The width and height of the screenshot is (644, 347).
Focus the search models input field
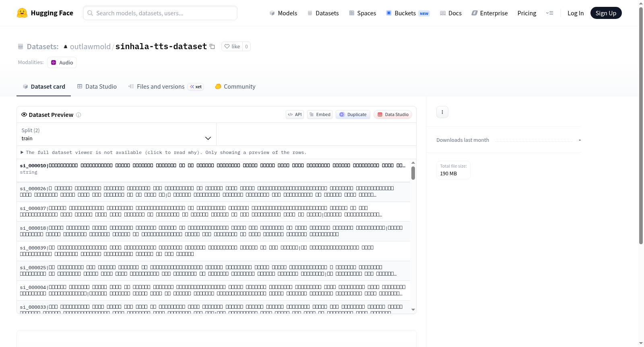coord(160,13)
